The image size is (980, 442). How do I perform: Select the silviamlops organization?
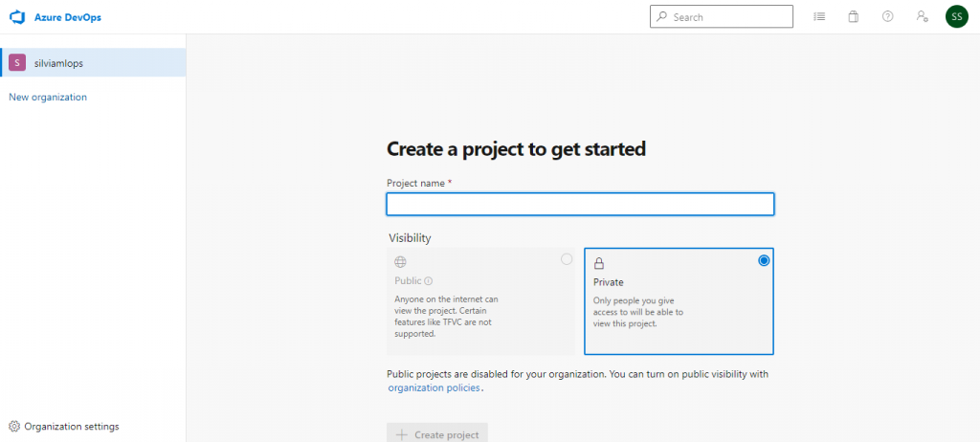[x=58, y=62]
